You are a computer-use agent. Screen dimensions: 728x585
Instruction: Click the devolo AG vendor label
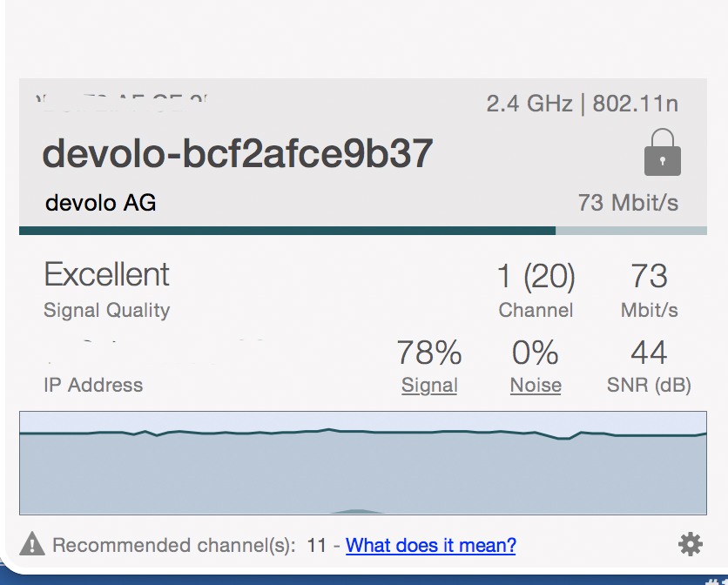101,204
